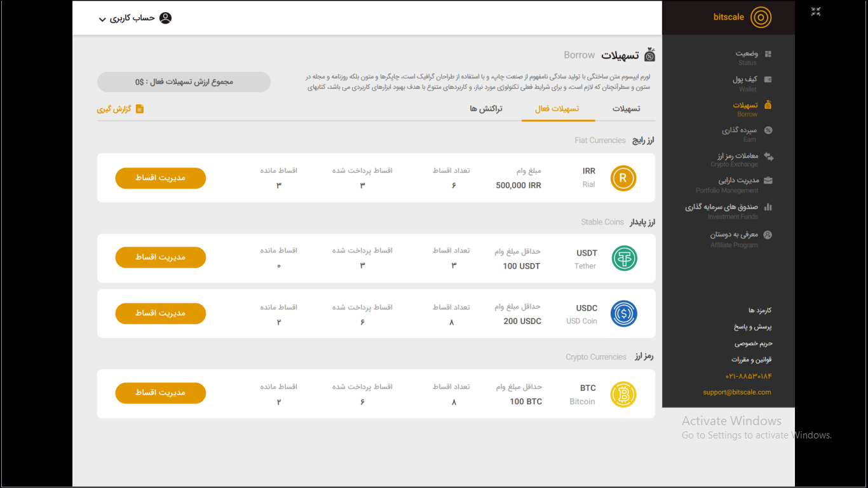868x488 pixels.
Task: Click the bitscale logo icon
Action: [761, 18]
